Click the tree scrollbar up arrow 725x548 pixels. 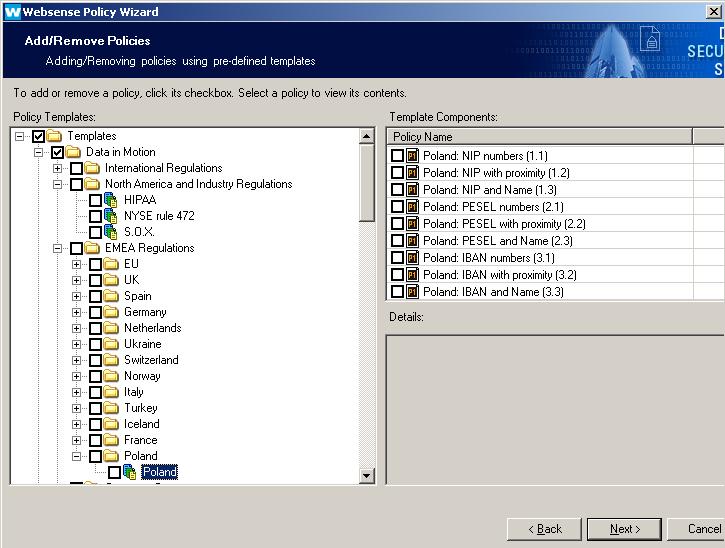coord(367,136)
